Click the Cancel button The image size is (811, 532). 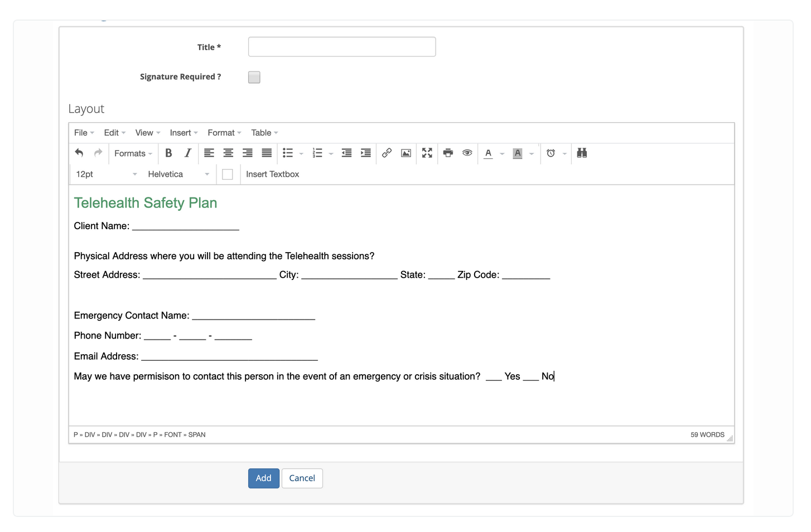(302, 478)
